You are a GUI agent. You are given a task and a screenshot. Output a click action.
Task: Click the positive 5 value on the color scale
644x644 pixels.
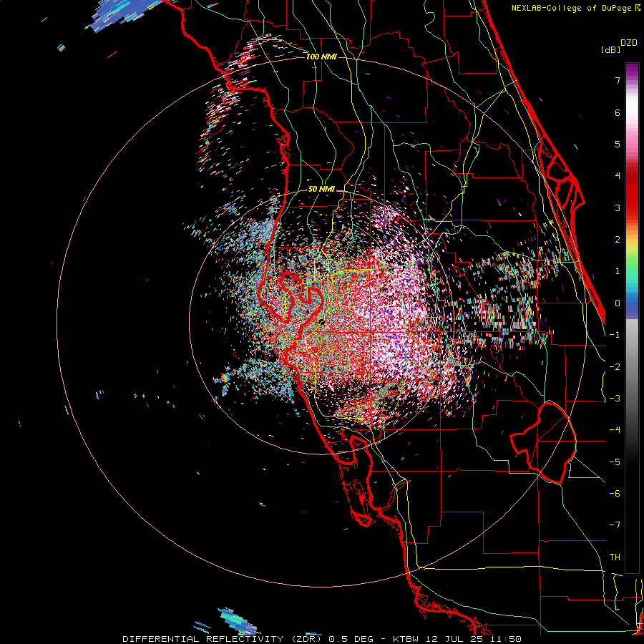point(618,144)
